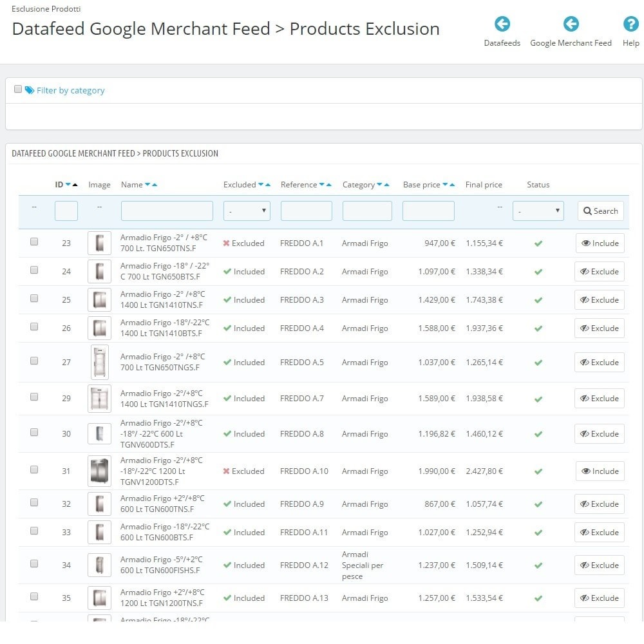Focus the Category filter input field

tap(367, 211)
